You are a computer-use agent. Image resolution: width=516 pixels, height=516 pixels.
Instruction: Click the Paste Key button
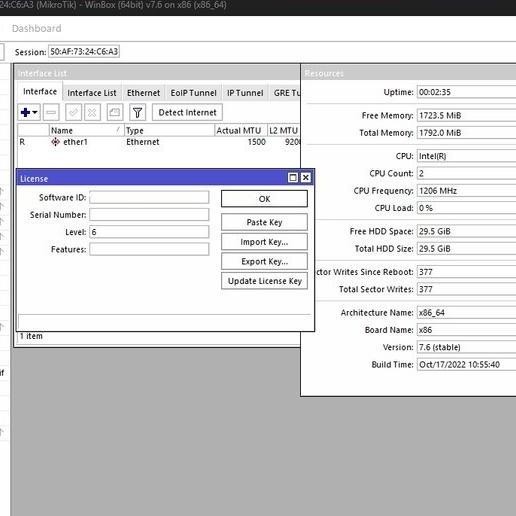point(264,222)
